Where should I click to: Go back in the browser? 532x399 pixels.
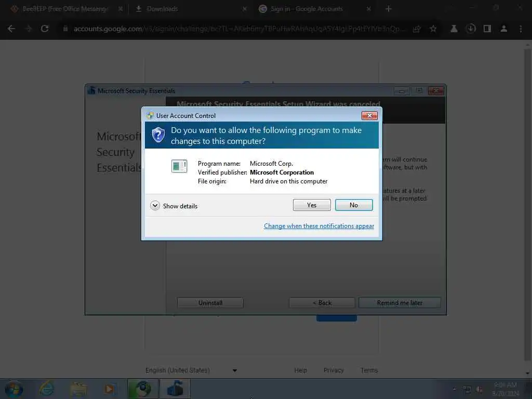tap(11, 29)
